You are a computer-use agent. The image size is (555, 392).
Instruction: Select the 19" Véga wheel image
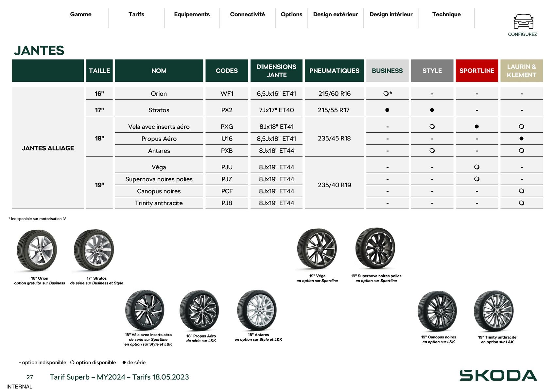pyautogui.click(x=317, y=249)
